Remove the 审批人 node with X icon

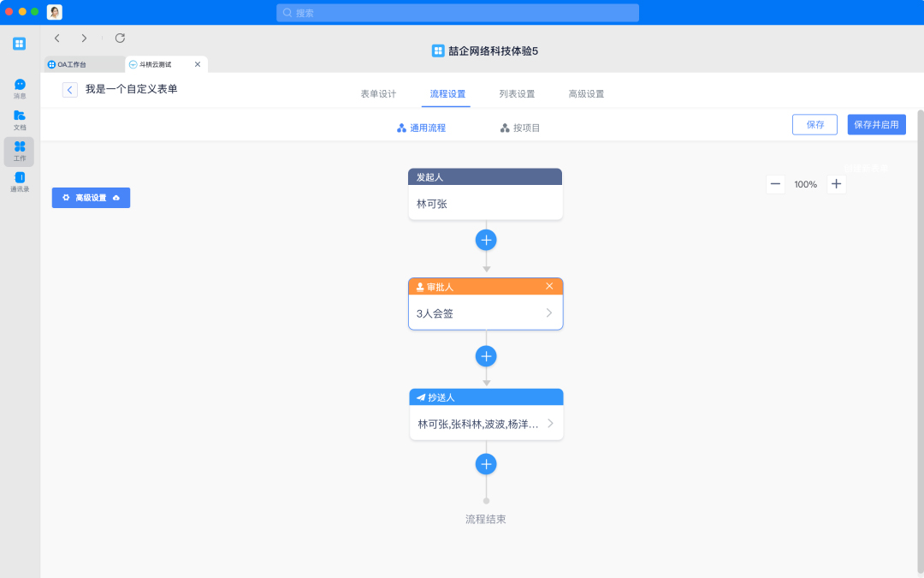[549, 286]
